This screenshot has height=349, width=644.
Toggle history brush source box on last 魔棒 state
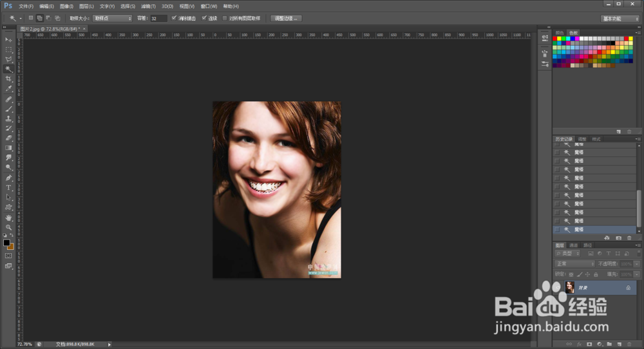(x=557, y=229)
